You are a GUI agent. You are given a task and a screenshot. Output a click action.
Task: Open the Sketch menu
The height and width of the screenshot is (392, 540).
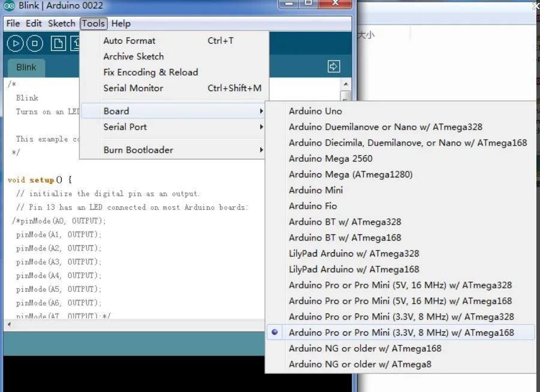(62, 23)
